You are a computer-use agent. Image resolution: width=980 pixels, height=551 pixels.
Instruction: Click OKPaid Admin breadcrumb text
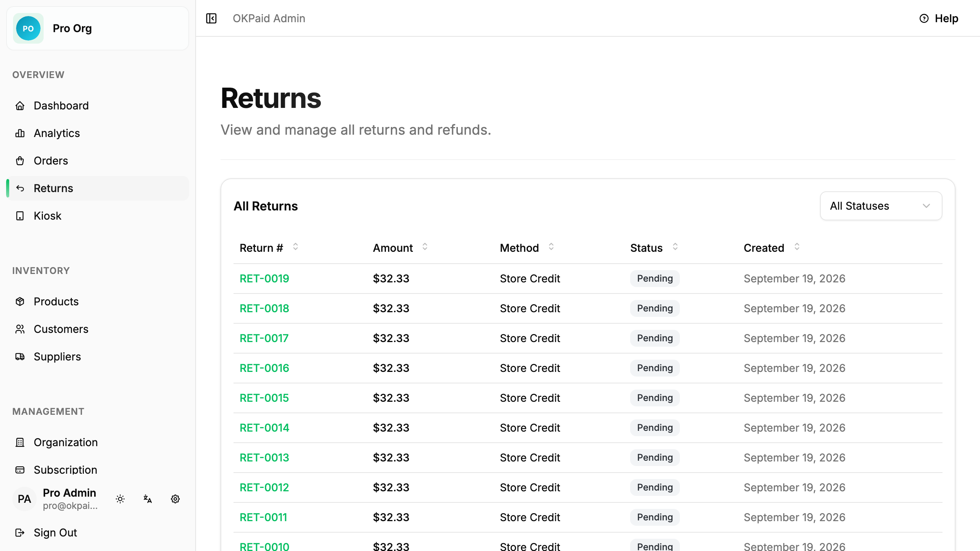tap(269, 18)
